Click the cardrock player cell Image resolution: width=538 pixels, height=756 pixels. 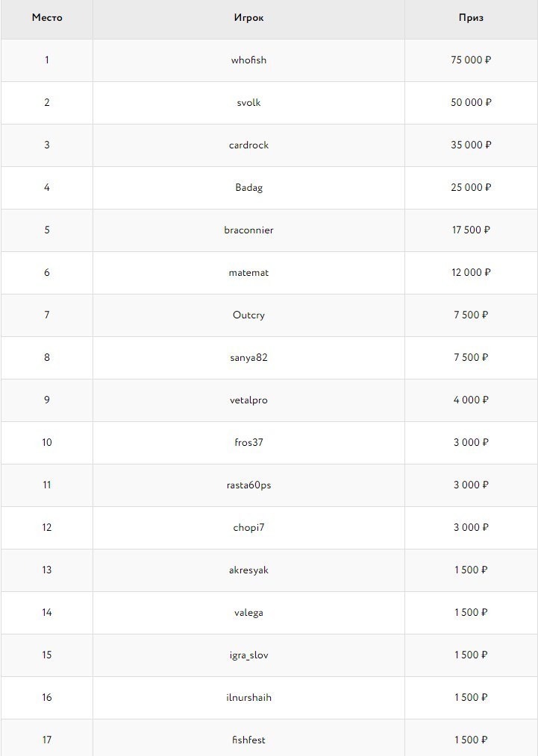coord(248,145)
